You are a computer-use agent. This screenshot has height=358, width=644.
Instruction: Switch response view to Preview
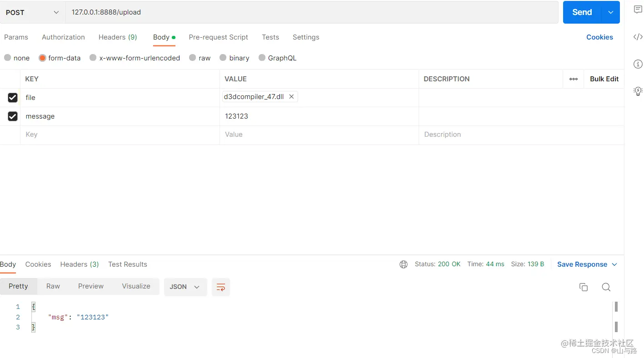pos(91,286)
